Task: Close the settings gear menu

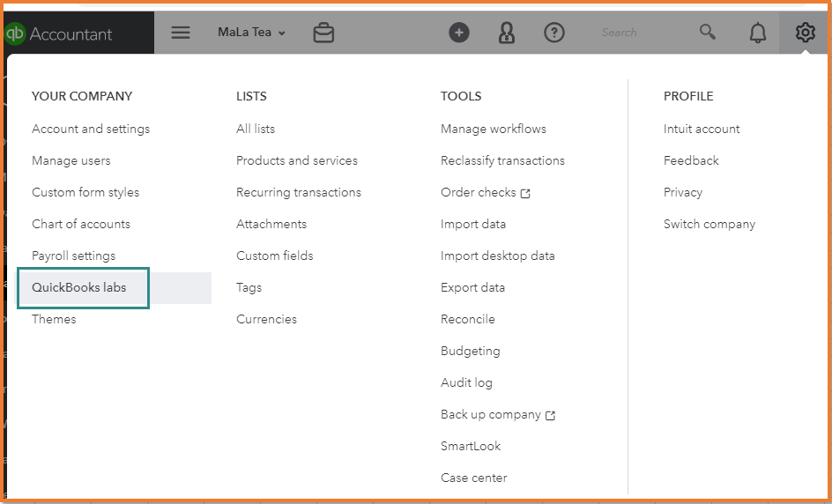Action: coord(805,33)
